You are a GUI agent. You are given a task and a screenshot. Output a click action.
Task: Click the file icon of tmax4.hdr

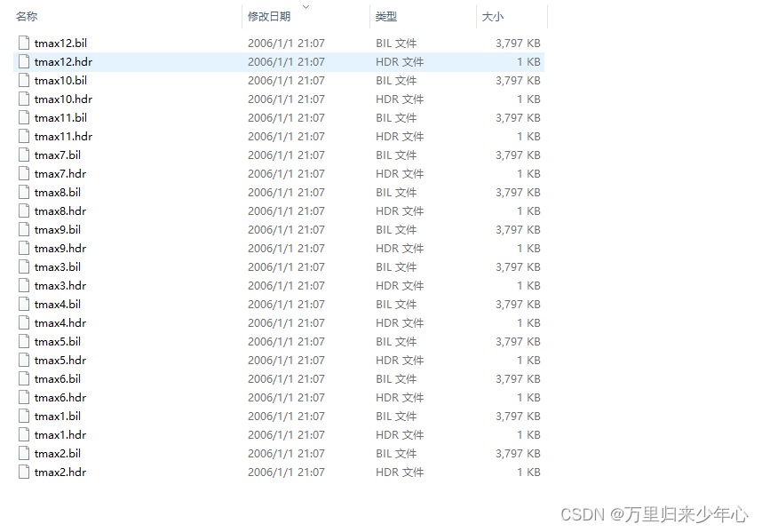point(24,322)
